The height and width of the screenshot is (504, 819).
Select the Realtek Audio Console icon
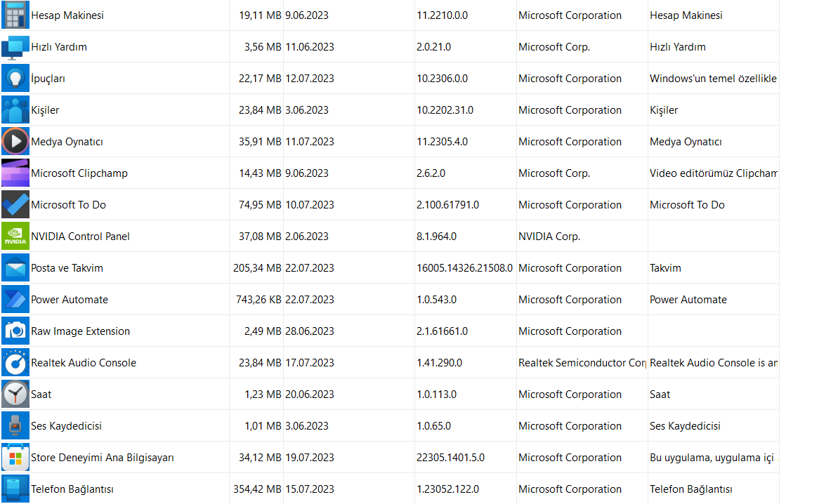[x=15, y=362]
